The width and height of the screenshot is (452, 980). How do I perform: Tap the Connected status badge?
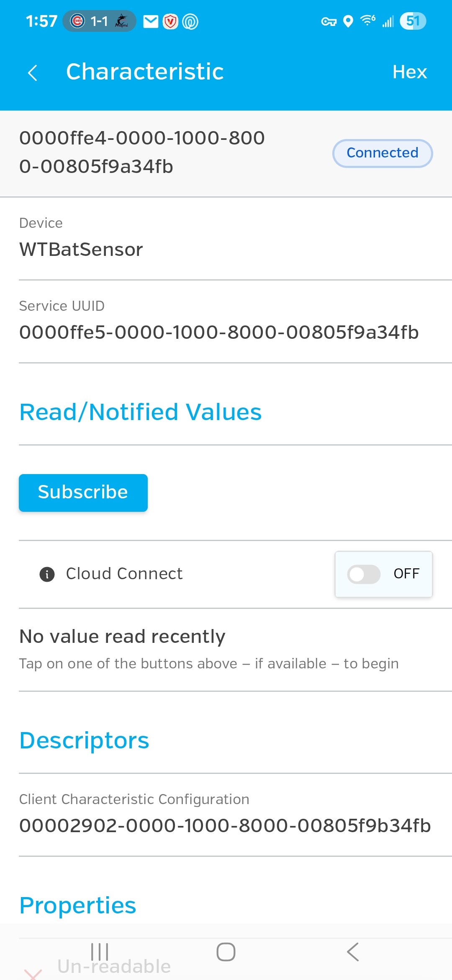[383, 153]
